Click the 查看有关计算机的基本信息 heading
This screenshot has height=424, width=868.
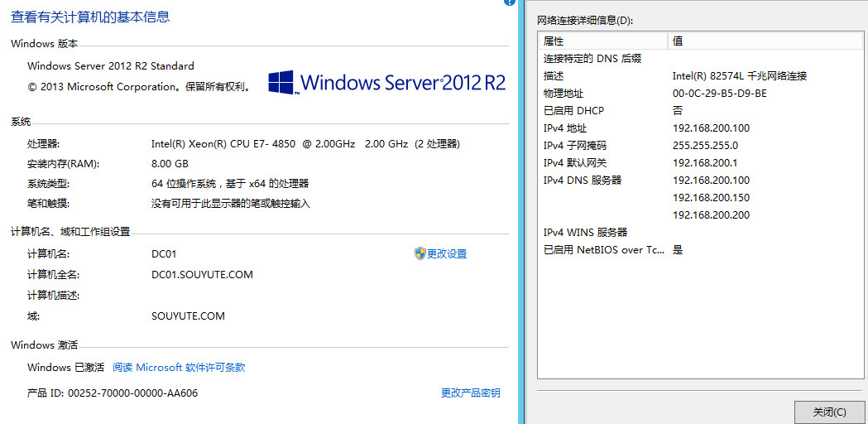[90, 17]
